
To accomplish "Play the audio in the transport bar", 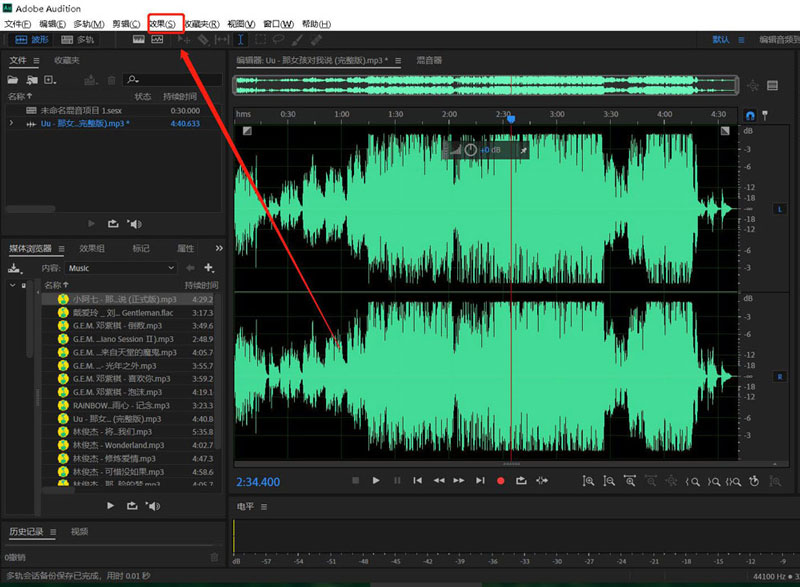I will pos(376,481).
